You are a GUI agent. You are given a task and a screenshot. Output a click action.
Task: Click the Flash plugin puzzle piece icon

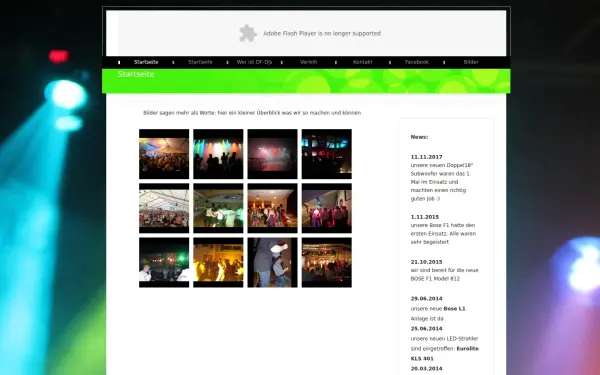(x=248, y=33)
